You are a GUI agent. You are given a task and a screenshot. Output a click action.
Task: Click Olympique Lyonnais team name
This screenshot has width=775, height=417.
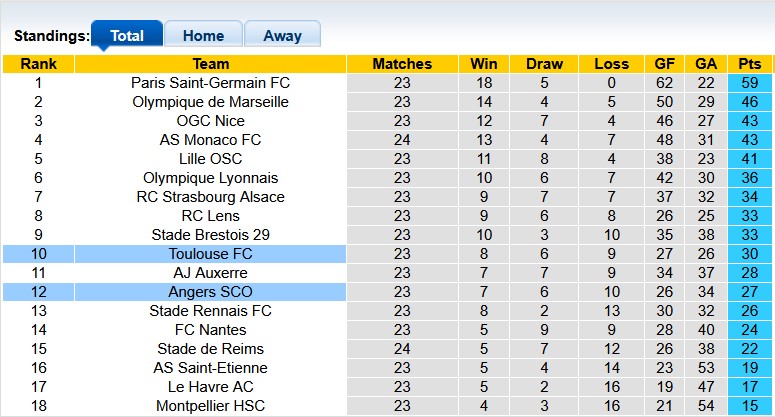coord(210,178)
